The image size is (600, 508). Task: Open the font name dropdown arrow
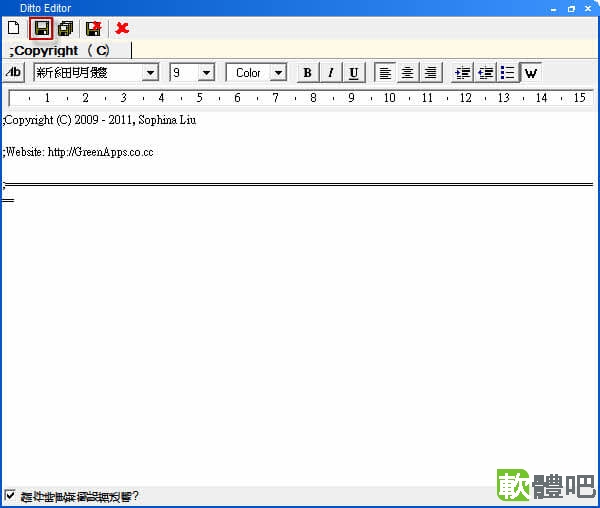150,72
